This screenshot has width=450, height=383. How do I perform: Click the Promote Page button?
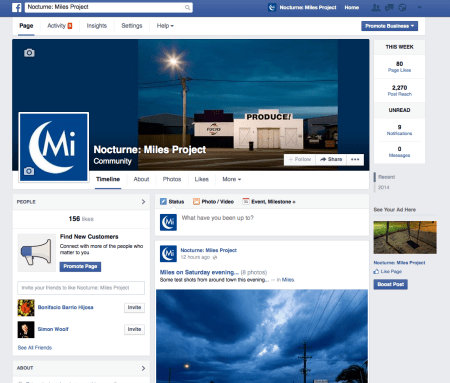[x=80, y=266]
